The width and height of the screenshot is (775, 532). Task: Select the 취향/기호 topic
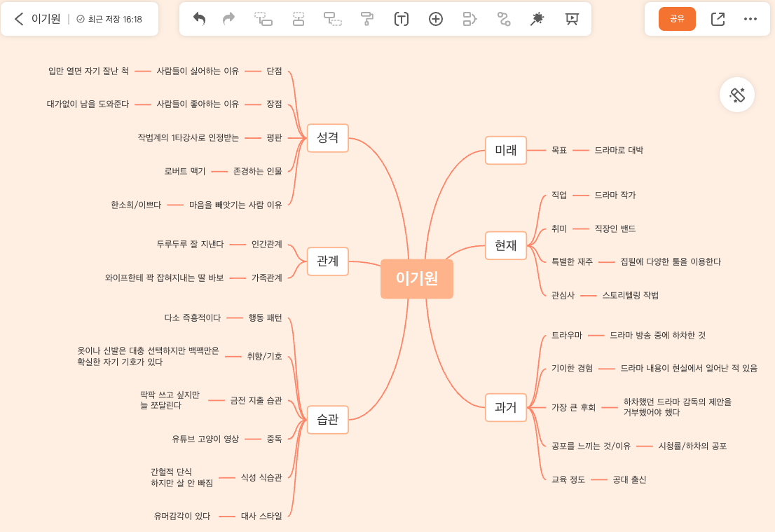pyautogui.click(x=264, y=357)
